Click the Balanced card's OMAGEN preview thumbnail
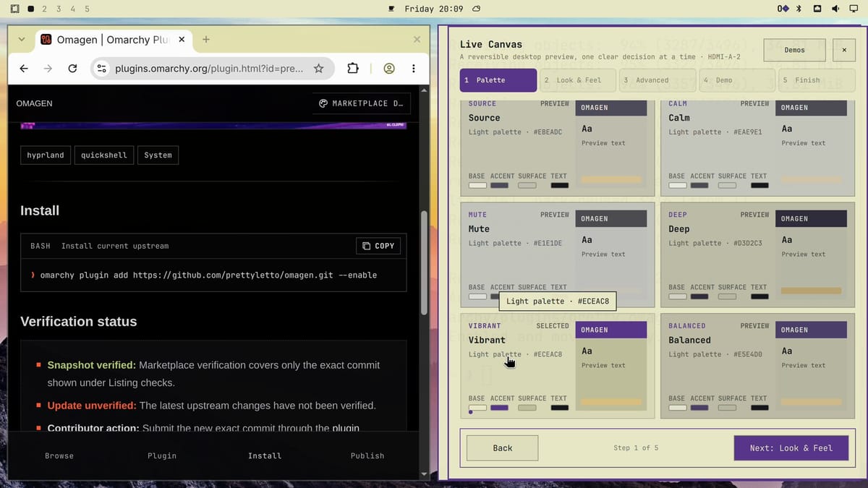 tap(812, 366)
